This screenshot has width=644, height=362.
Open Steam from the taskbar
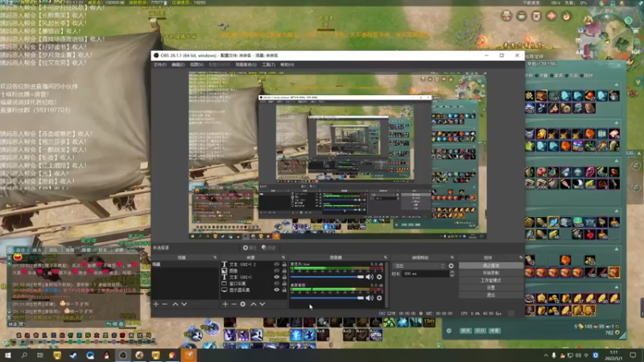pos(73,355)
